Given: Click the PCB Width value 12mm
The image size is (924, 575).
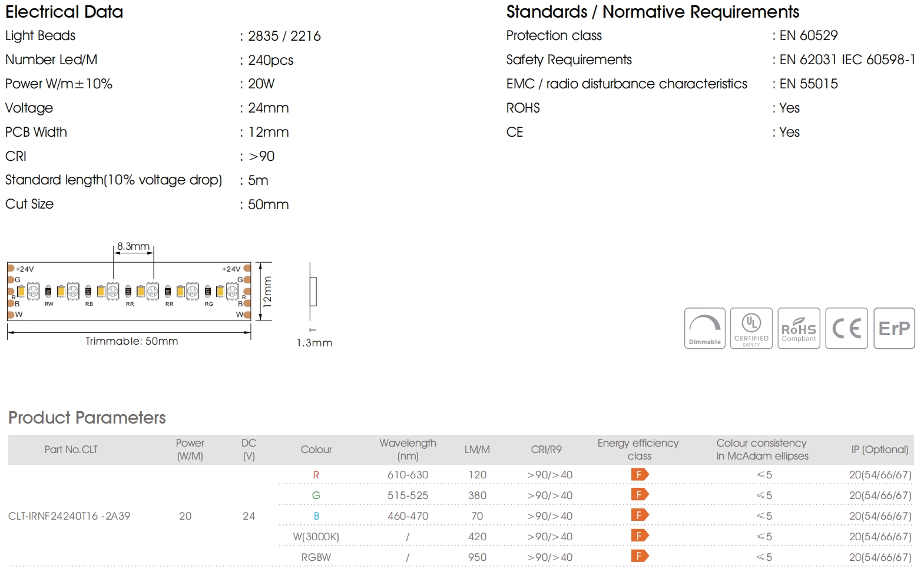Looking at the screenshot, I should click(x=269, y=132).
